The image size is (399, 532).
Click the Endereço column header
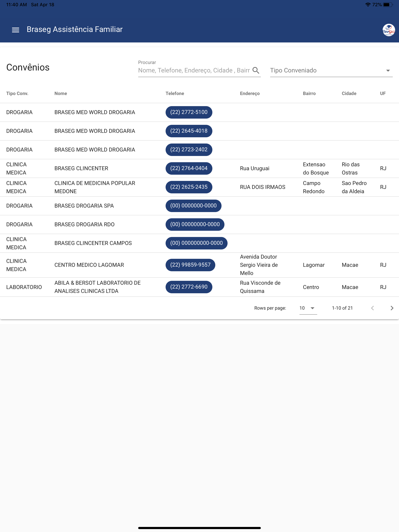250,93
